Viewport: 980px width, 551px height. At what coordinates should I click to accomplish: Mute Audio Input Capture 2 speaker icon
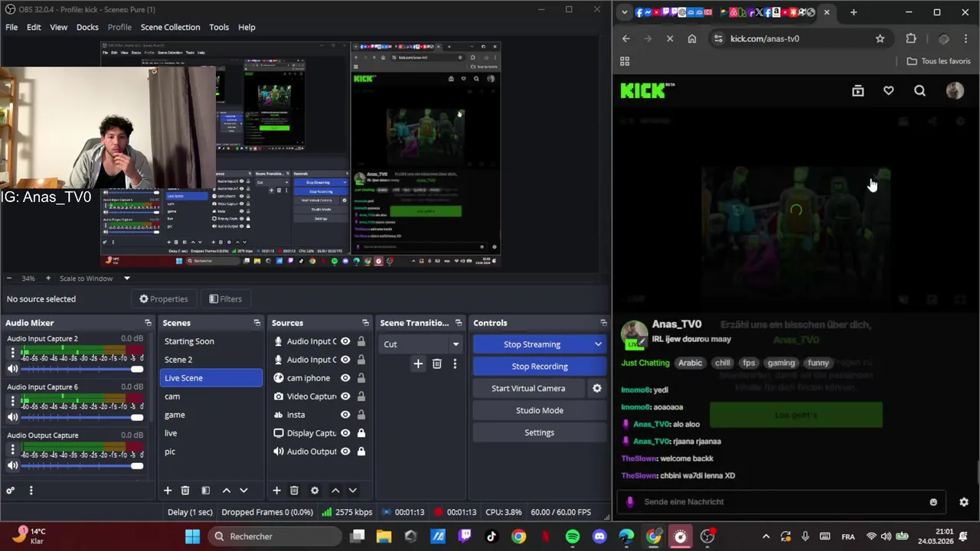pyautogui.click(x=12, y=369)
